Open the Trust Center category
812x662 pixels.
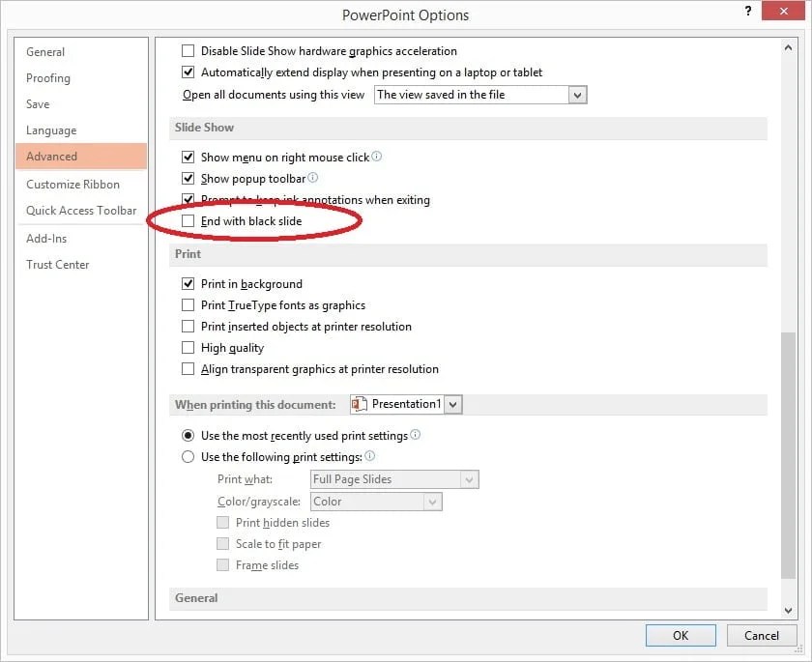click(x=81, y=265)
